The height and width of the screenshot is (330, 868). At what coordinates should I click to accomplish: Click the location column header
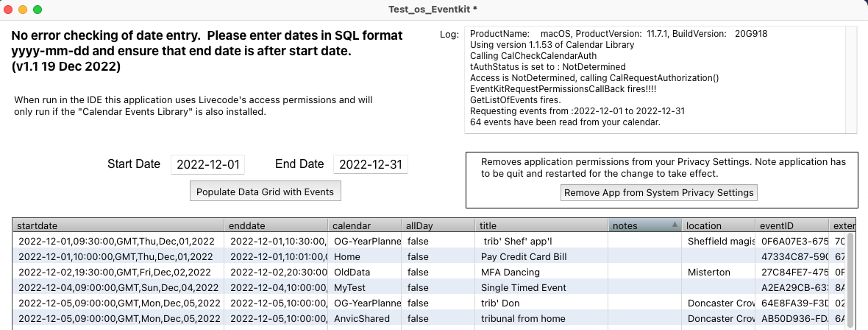tap(717, 225)
